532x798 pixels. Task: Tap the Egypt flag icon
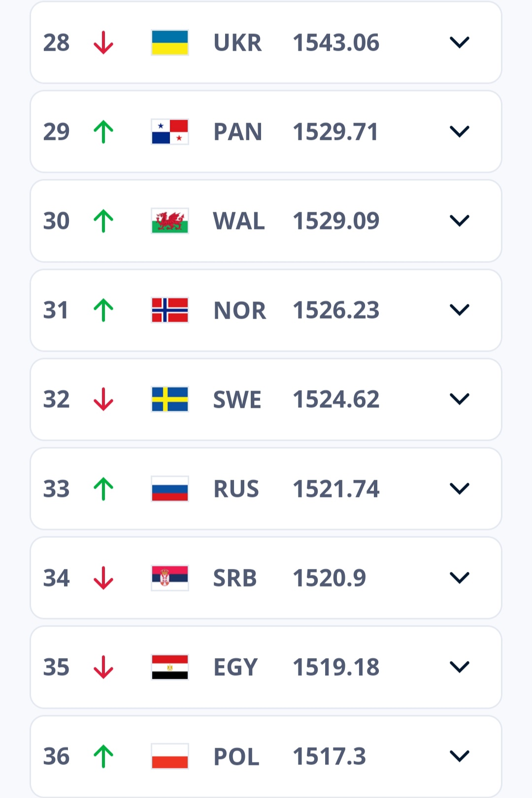pyautogui.click(x=170, y=667)
